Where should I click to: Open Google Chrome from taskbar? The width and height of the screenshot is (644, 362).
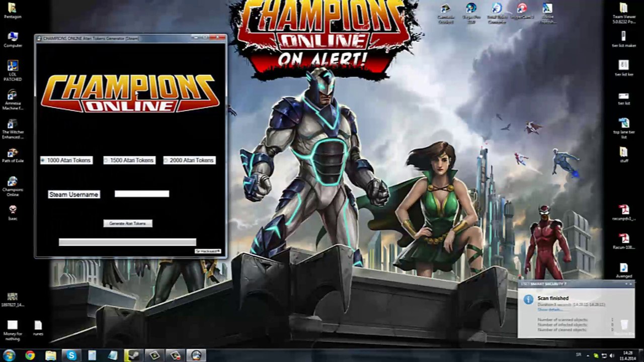[30, 355]
